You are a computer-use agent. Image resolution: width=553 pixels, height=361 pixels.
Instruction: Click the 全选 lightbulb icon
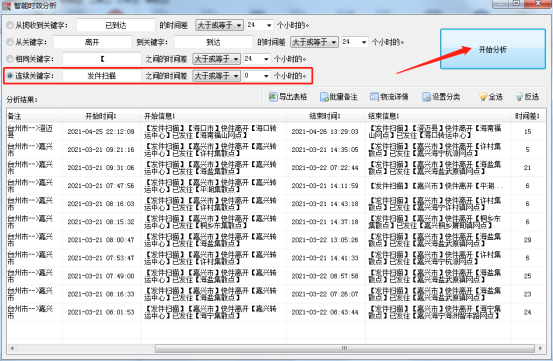tap(483, 97)
